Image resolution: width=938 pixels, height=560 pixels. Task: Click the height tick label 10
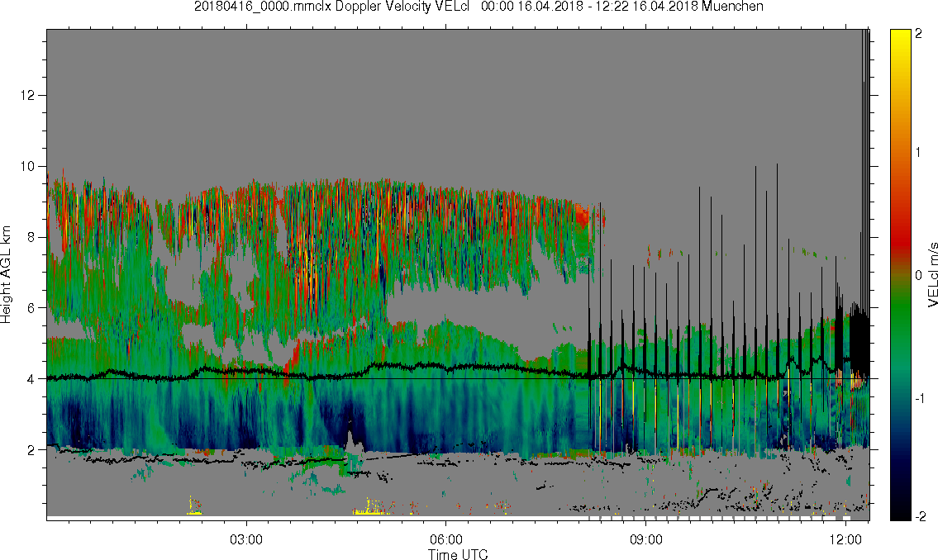[x=27, y=166]
